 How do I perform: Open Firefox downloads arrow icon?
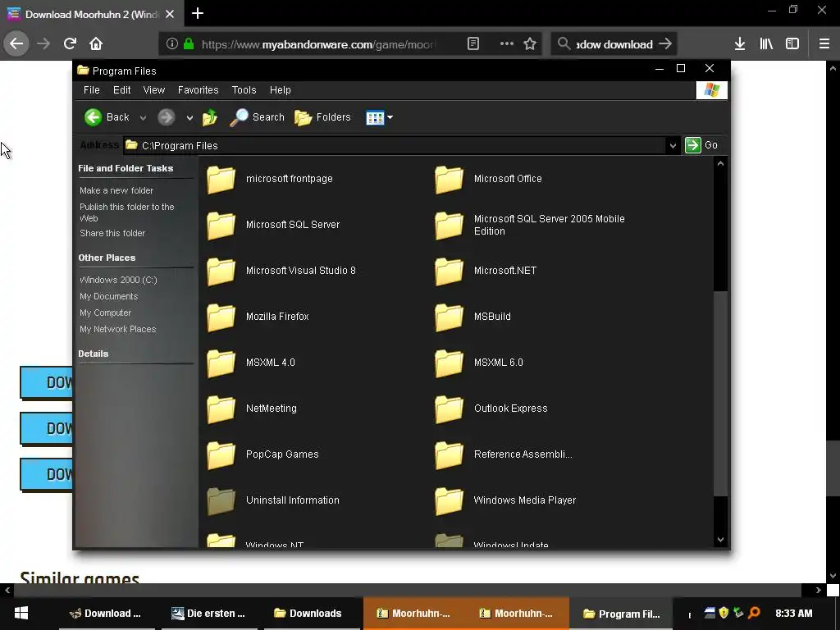click(x=740, y=44)
